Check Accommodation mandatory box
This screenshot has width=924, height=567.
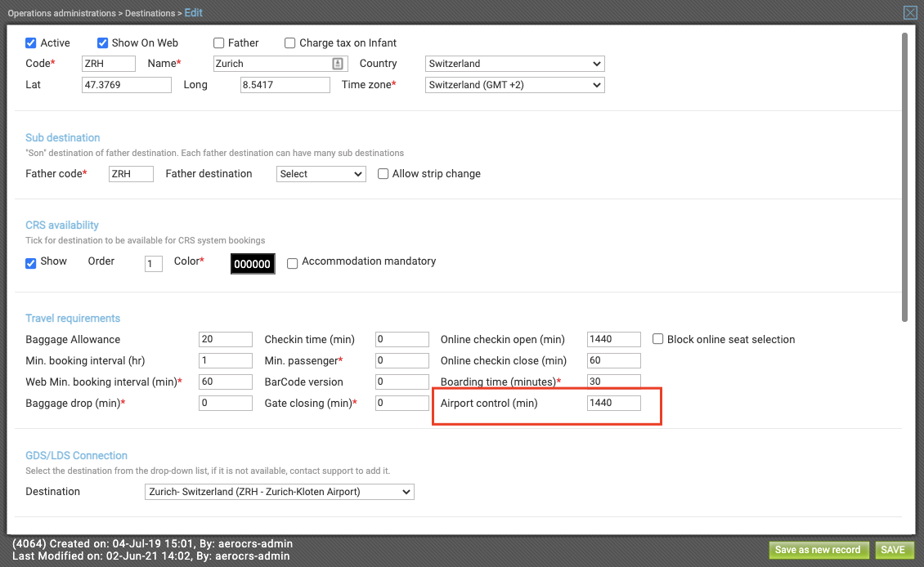pyautogui.click(x=292, y=263)
